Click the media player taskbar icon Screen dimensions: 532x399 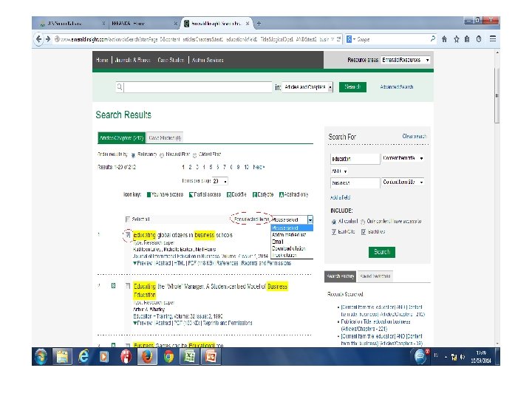(x=104, y=357)
